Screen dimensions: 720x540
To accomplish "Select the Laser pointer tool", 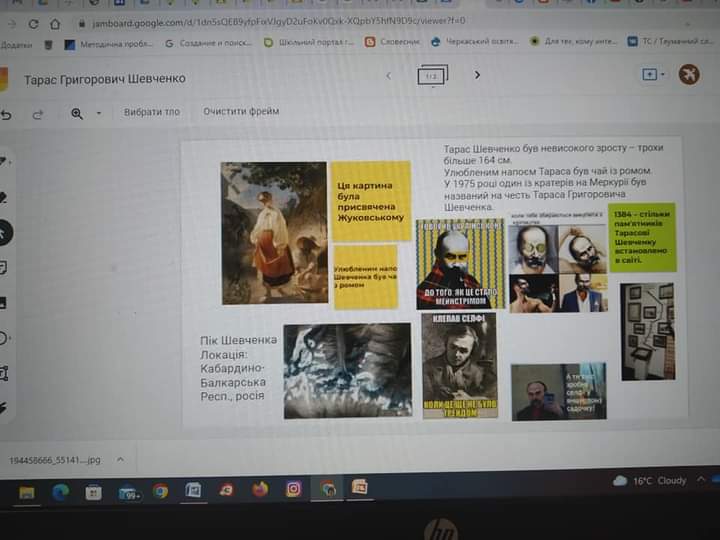I will click(4, 407).
